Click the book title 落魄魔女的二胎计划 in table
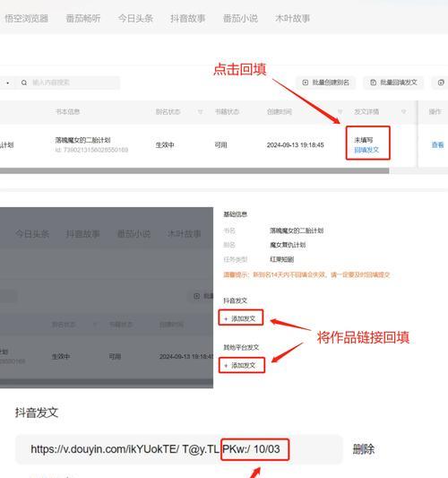448x478 pixels. click(x=82, y=140)
